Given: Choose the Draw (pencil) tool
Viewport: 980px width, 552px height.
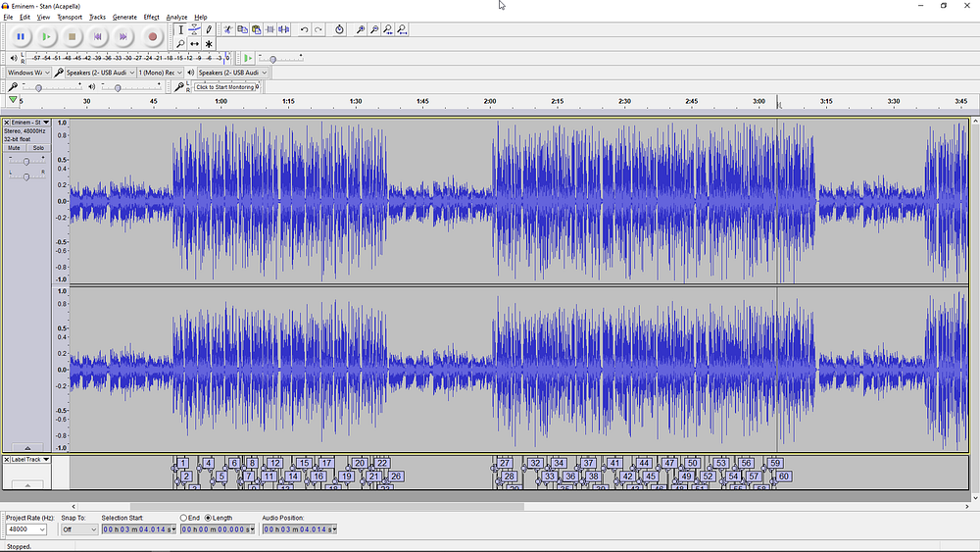Looking at the screenshot, I should pos(209,30).
